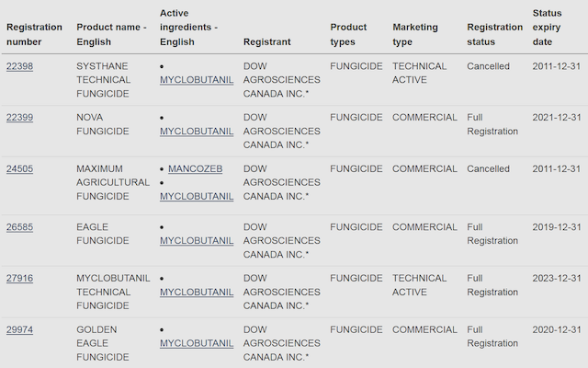Viewport: 588px width, 368px height.
Task: Click the Registration number column header
Action: coord(34,34)
